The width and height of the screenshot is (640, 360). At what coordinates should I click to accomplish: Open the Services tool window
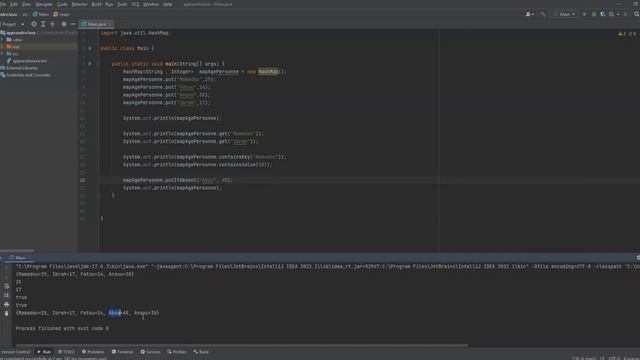[x=150, y=351]
